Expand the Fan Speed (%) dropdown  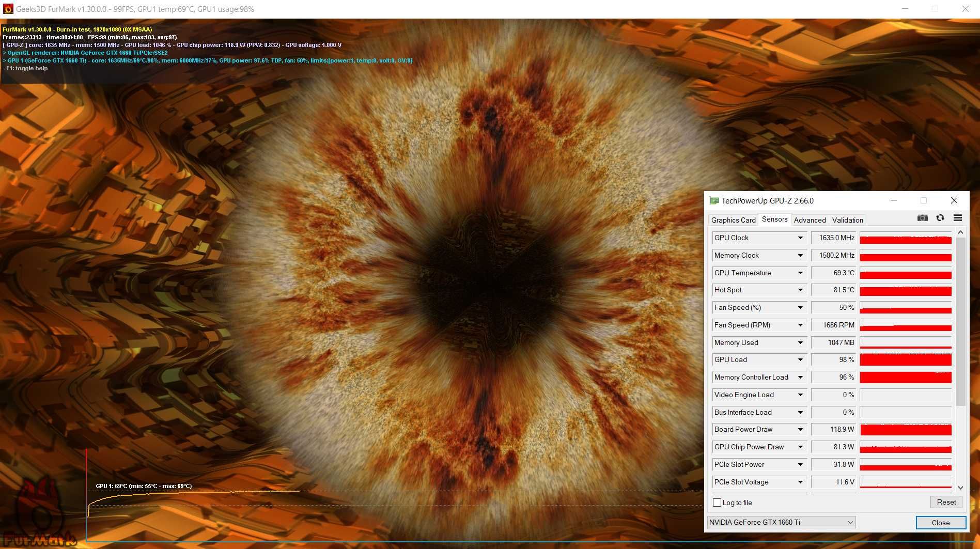coord(800,307)
